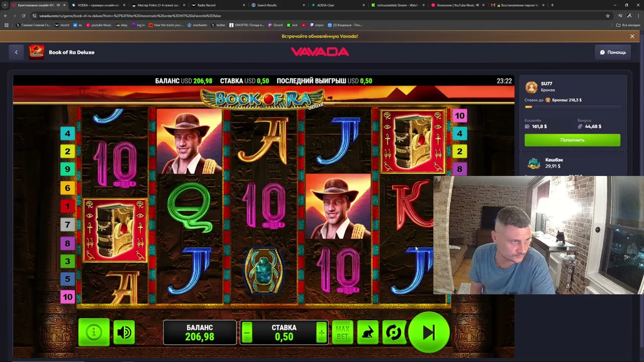Close the Vavada update banner
The image size is (644, 362).
coord(632,36)
